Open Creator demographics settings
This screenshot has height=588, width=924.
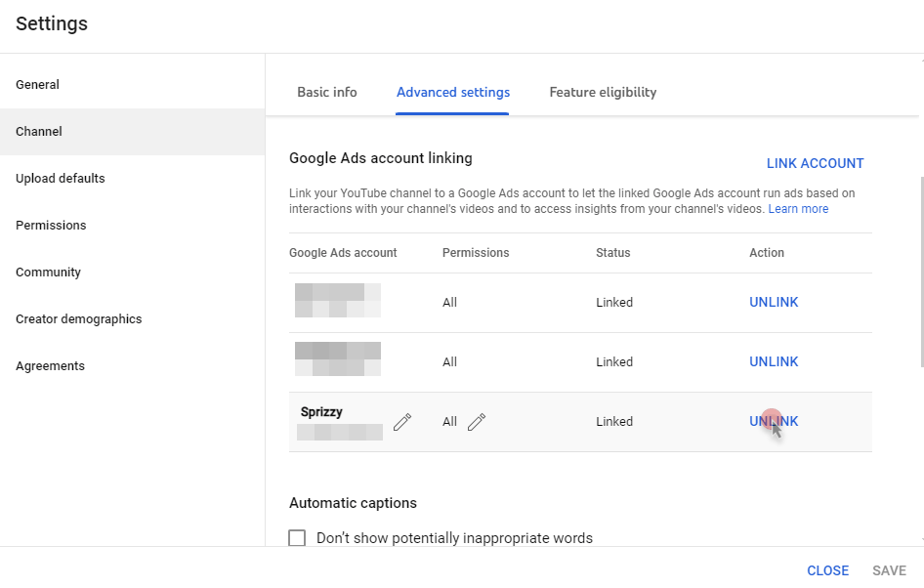(x=132, y=318)
